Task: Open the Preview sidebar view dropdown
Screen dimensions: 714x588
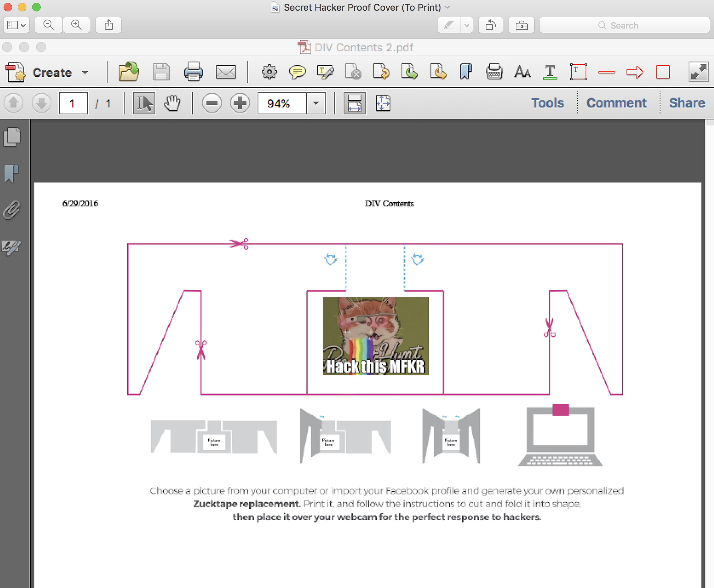Action: [x=16, y=25]
